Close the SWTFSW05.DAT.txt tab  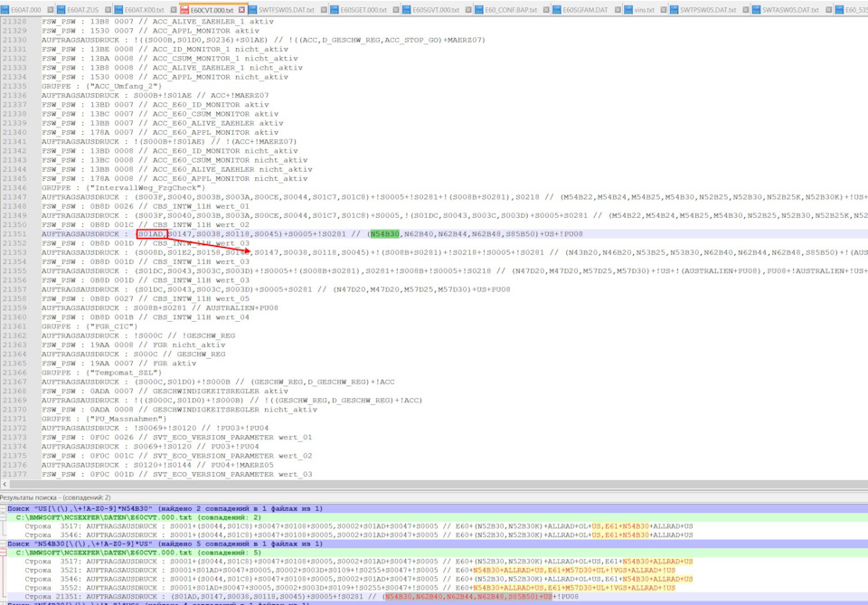[324, 10]
